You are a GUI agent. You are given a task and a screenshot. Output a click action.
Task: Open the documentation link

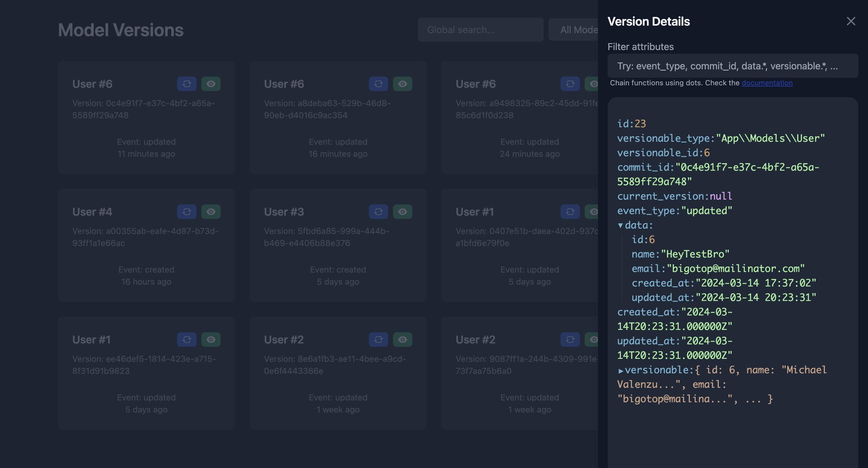[x=767, y=83]
